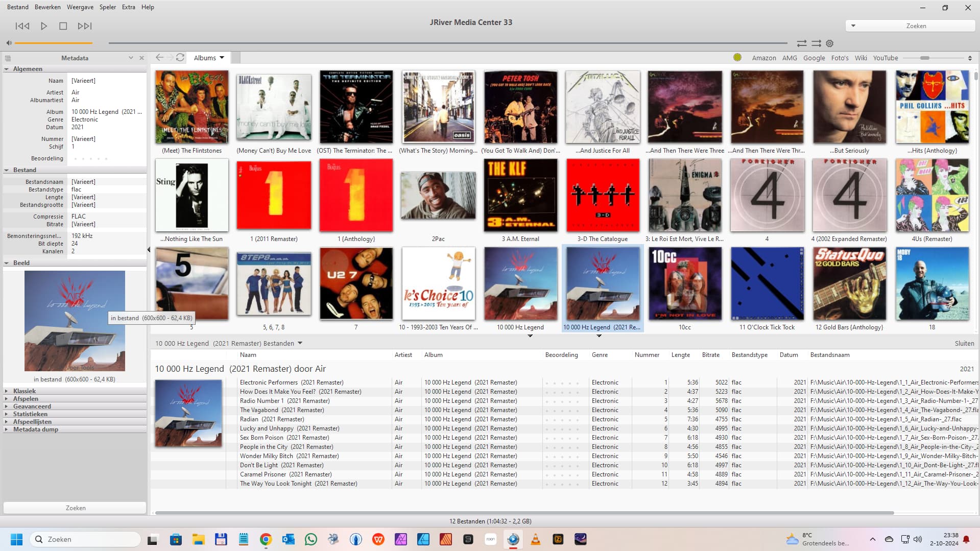
Task: Open the Windows Start menu
Action: pos(16,539)
